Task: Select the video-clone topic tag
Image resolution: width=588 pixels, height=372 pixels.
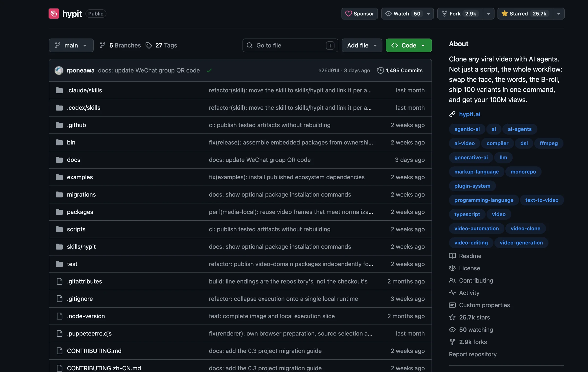Action: click(525, 228)
